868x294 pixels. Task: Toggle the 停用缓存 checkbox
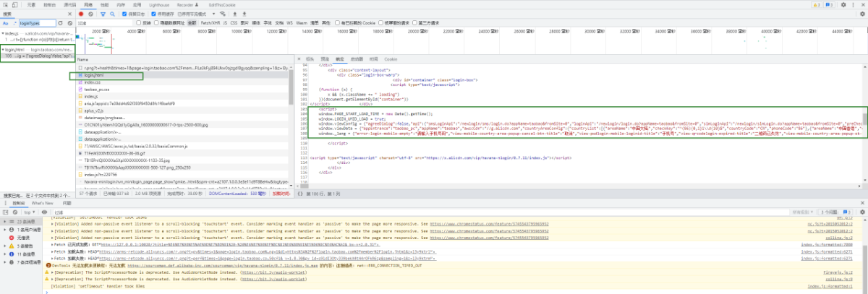(x=154, y=14)
